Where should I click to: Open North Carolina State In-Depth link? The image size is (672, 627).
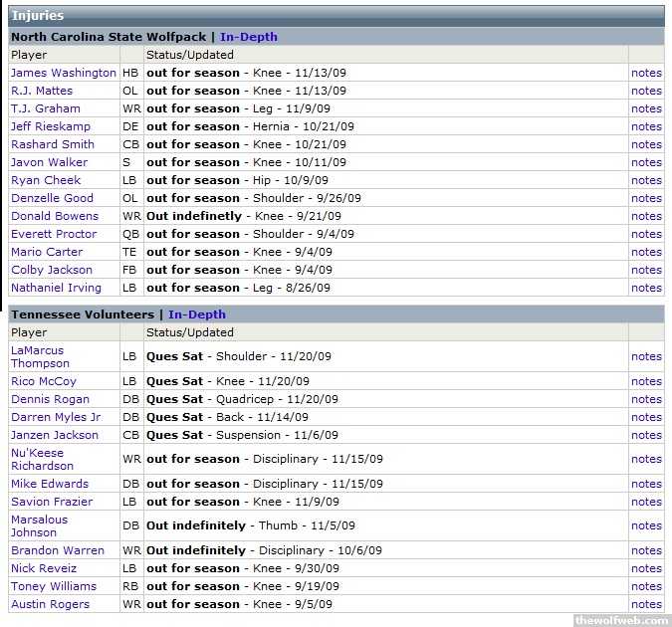point(248,37)
